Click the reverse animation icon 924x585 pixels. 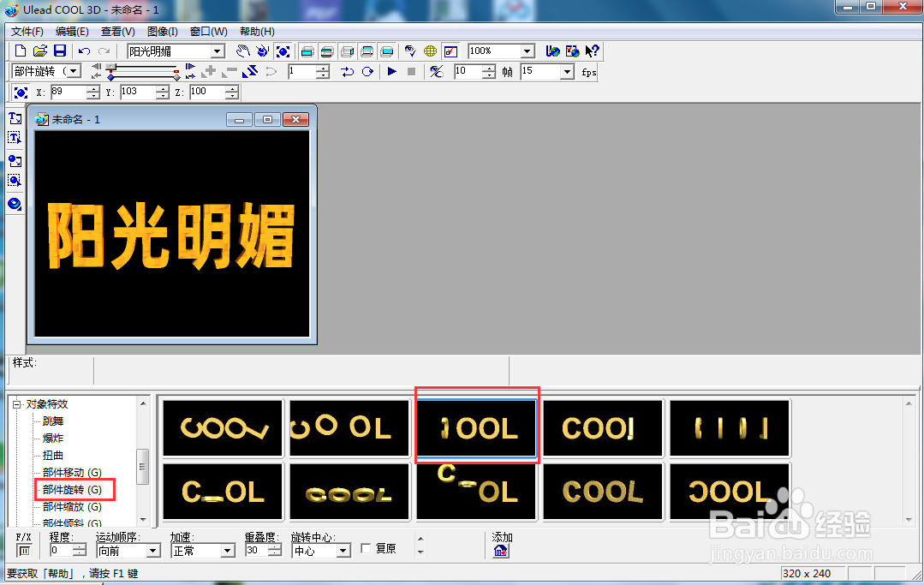coord(250,72)
